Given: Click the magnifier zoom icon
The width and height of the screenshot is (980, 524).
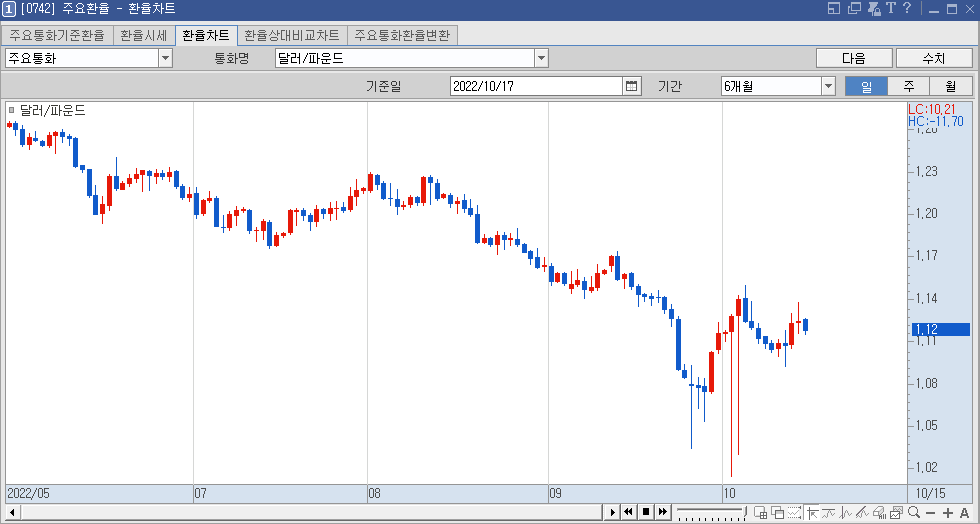Looking at the screenshot, I should tap(914, 512).
